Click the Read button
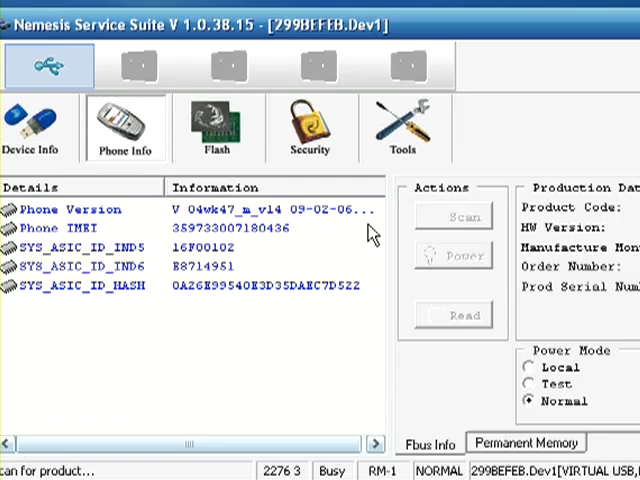Image resolution: width=640 pixels, height=480 pixels. [x=453, y=315]
